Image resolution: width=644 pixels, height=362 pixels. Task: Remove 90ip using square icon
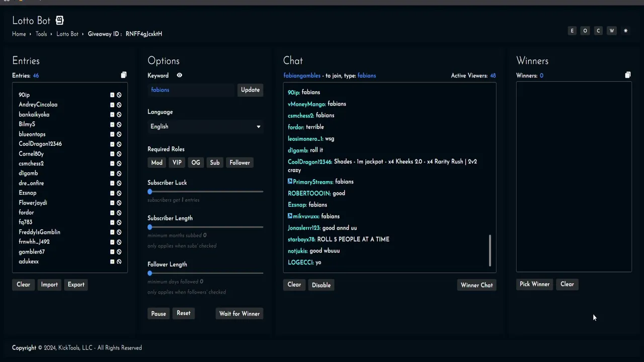[x=112, y=95]
